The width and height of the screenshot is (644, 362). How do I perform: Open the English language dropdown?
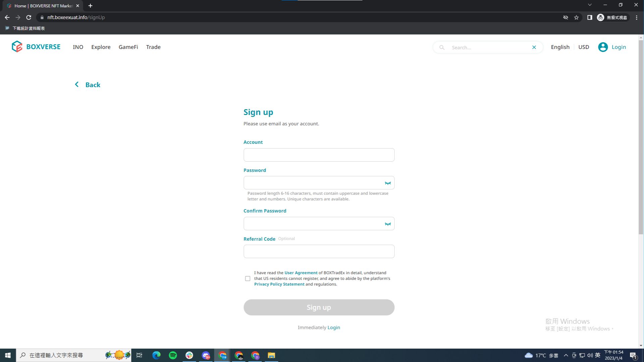pos(560,47)
